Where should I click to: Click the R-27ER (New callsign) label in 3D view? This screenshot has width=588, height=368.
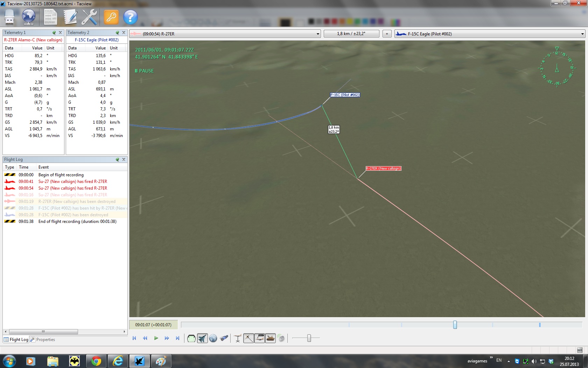tap(384, 169)
